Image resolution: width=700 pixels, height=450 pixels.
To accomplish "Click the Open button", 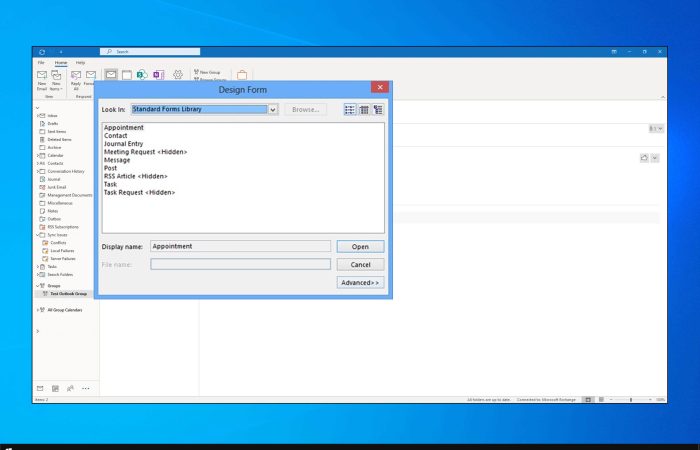I will click(x=360, y=246).
